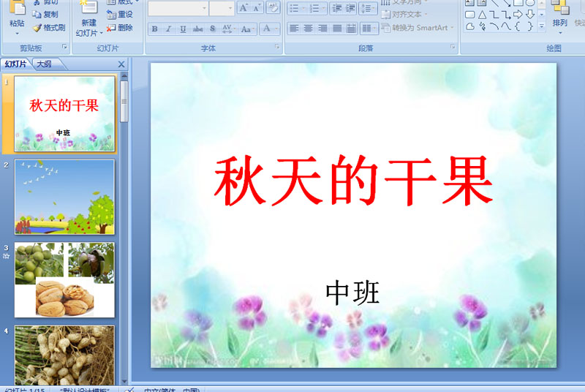Screen dimensions: 585x392
Task: Open paragraph (段落) dialog launcher
Action: 453,47
